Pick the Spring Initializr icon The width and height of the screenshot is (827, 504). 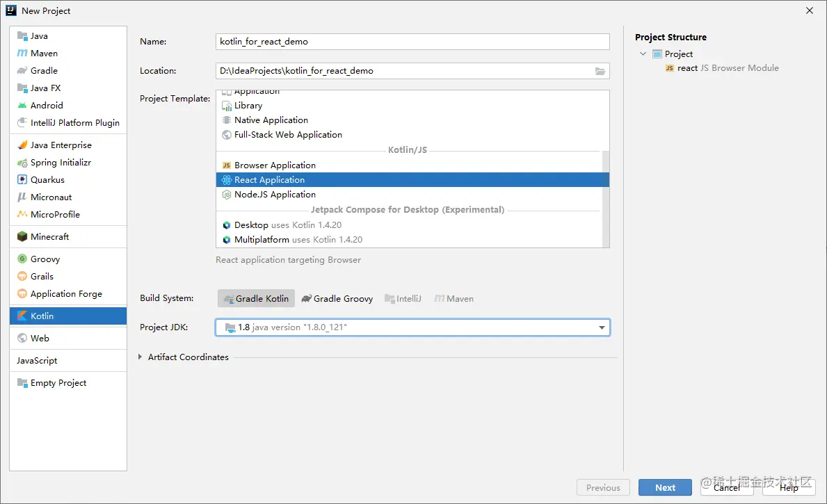pos(22,163)
